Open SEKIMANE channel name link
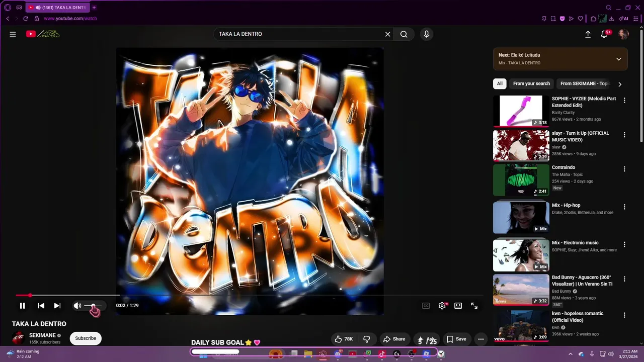Viewport: 644px width, 362px height. (x=42, y=335)
